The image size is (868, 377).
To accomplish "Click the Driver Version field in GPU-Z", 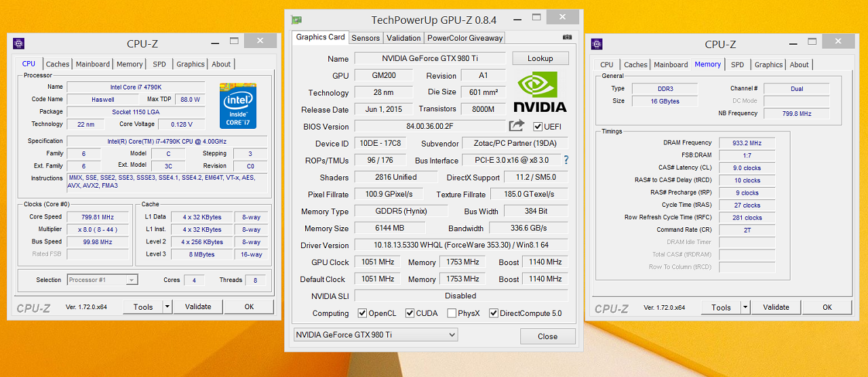I will point(461,245).
